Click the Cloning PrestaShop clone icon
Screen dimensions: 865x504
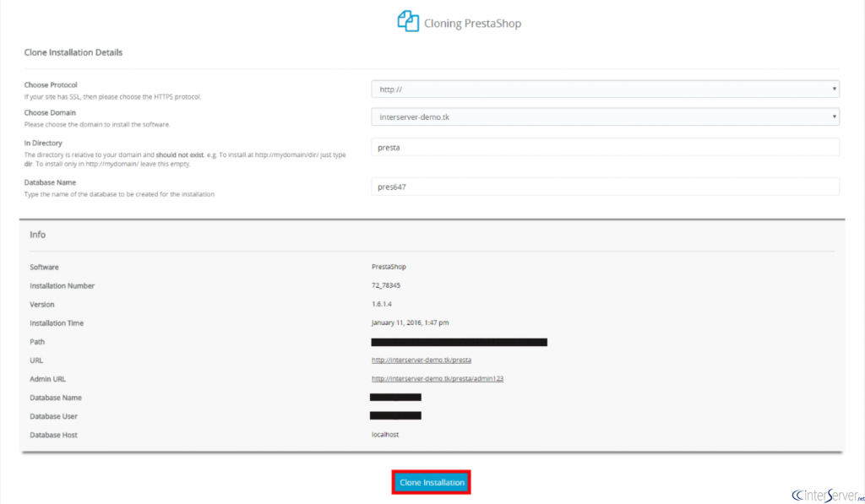(408, 21)
